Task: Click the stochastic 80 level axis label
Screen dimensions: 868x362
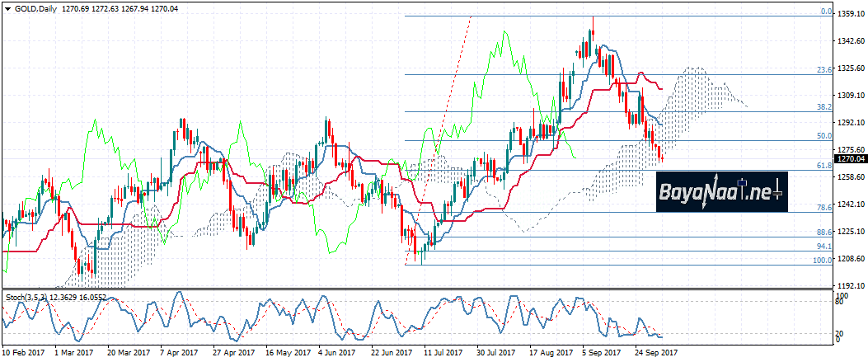Action: 842,303
